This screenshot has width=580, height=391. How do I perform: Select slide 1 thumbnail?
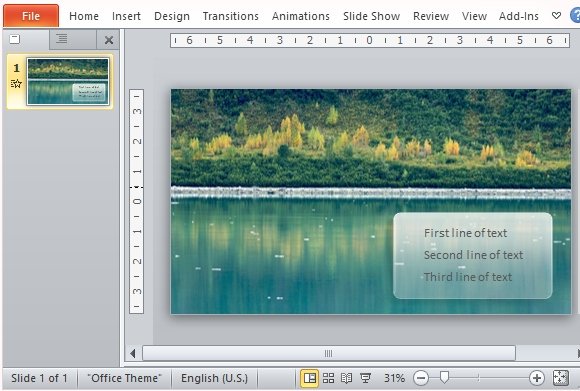coord(68,81)
